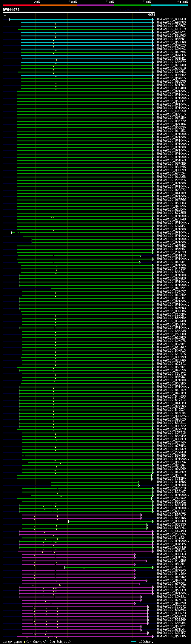Viewport: 191px width, 644px height.
Task: Open hit UniRef100_A8HRF8
Action: (x=171, y=19)
